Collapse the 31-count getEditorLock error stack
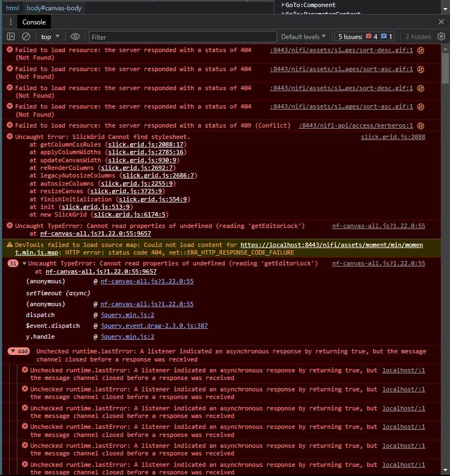This screenshot has width=450, height=476. [x=24, y=263]
